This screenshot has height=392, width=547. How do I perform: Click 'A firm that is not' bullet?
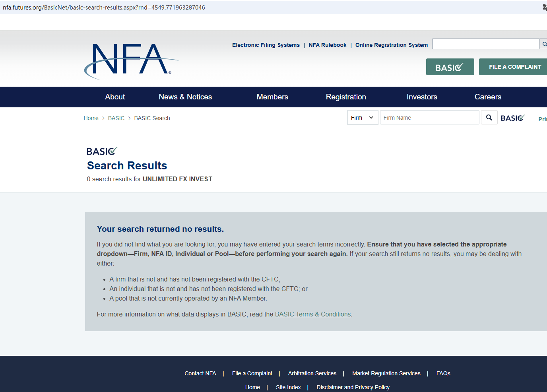coord(195,279)
